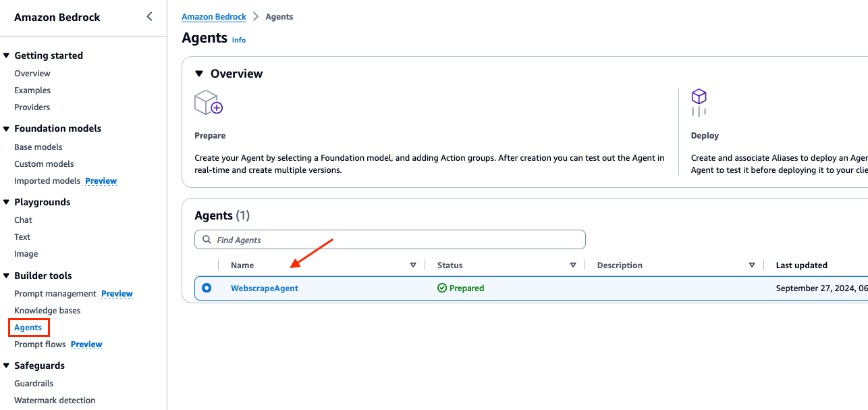Image resolution: width=868 pixels, height=410 pixels.
Task: Collapse the Foundation models section
Action: 6,128
